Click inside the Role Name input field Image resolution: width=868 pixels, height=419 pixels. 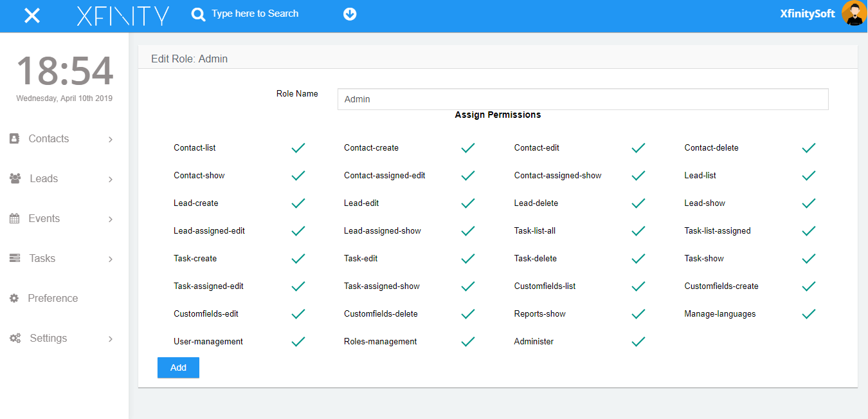[583, 98]
